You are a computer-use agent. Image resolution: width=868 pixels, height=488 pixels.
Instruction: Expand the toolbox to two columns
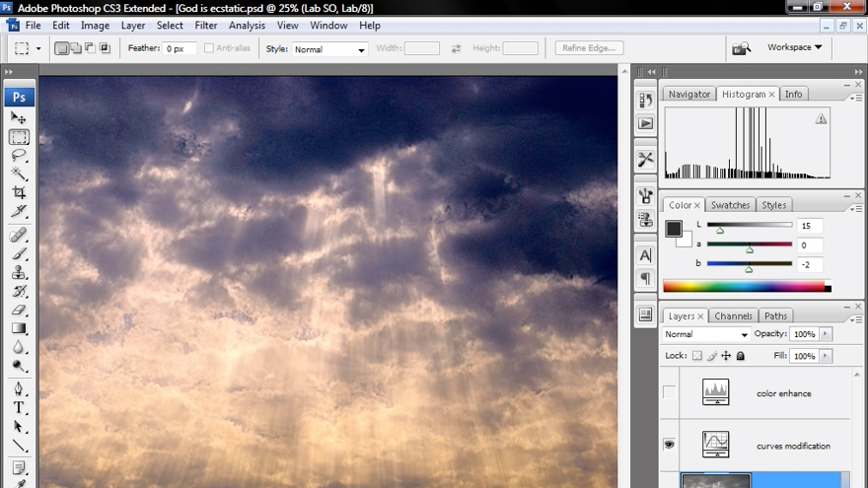(x=8, y=72)
